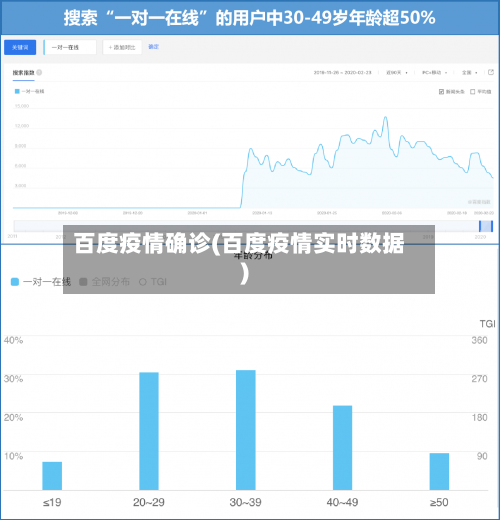Toggle the TGI legend in age chart
500x520 pixels.
(153, 282)
